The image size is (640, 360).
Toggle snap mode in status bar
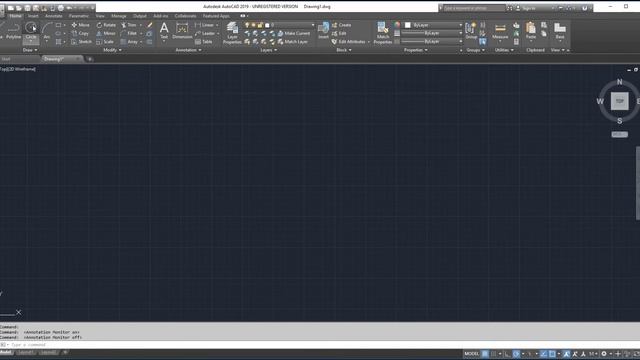click(493, 354)
